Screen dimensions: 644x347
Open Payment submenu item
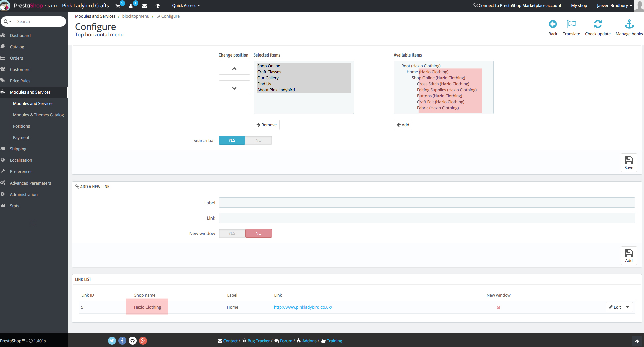(x=21, y=137)
